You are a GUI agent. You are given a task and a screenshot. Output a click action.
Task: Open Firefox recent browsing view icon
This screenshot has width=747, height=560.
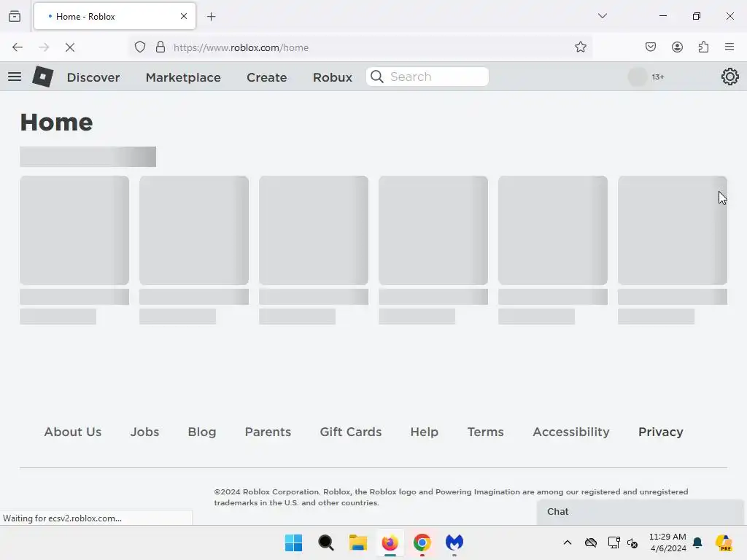(15, 16)
